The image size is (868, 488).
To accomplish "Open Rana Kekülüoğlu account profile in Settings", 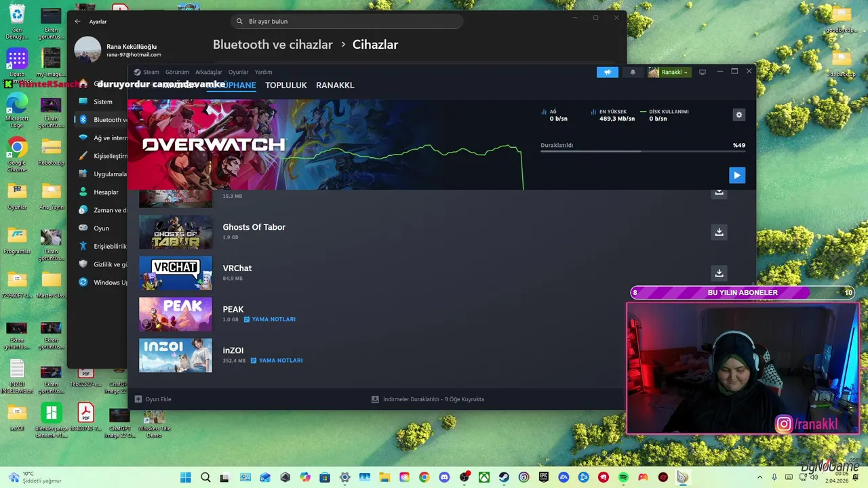I will tap(118, 49).
